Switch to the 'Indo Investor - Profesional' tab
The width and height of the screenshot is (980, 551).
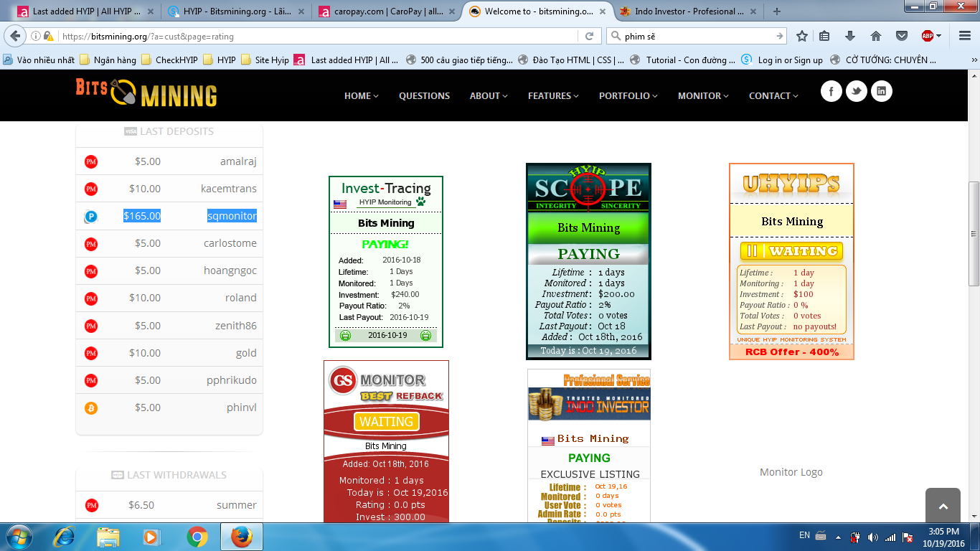point(687,11)
